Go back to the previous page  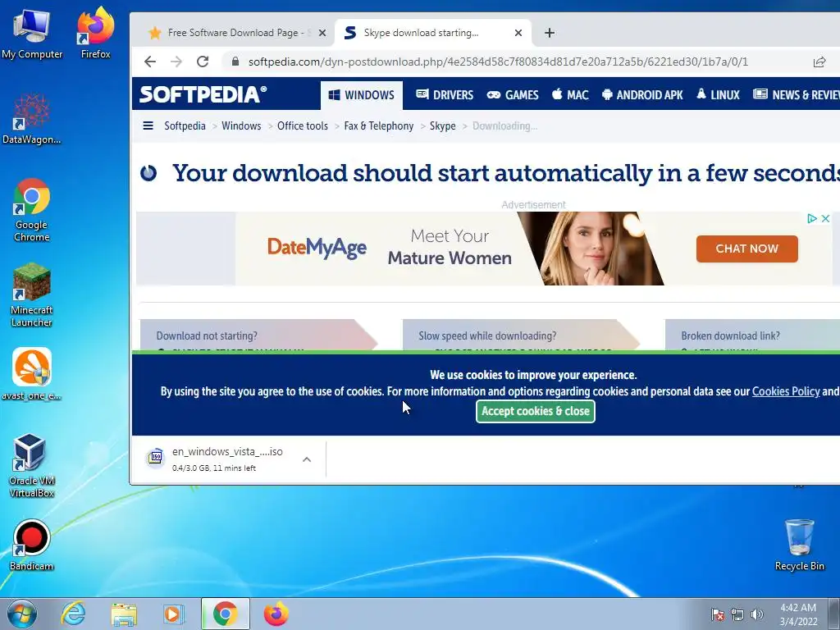[150, 62]
